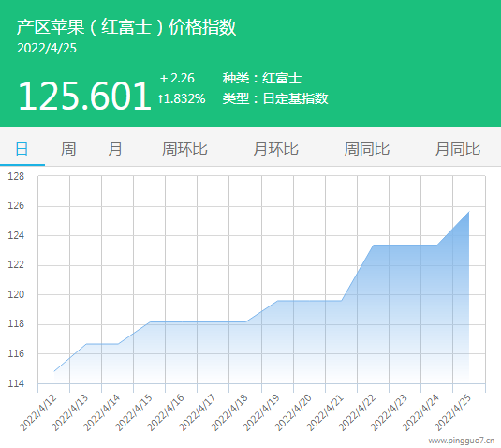Click the 2022/4/19 data point on chart
The height and width of the screenshot is (448, 501).
(x=278, y=301)
